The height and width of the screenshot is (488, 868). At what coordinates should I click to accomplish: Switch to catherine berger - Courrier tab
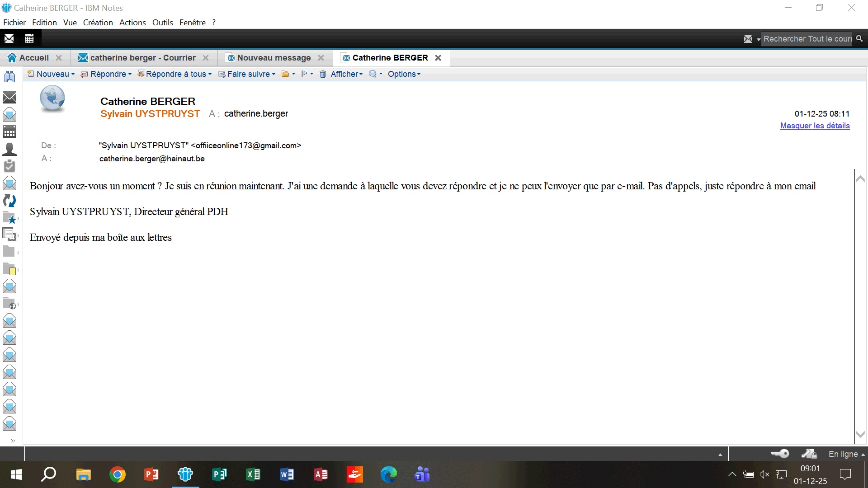click(x=142, y=58)
